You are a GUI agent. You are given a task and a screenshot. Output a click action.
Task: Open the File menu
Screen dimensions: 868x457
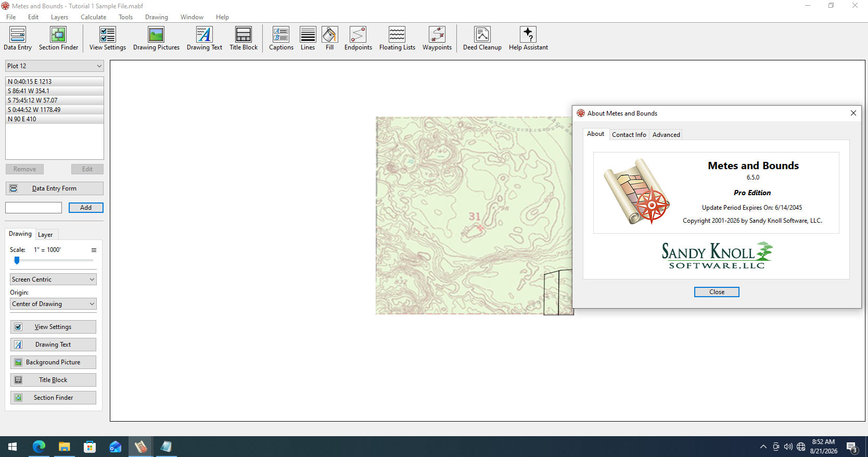(x=11, y=17)
